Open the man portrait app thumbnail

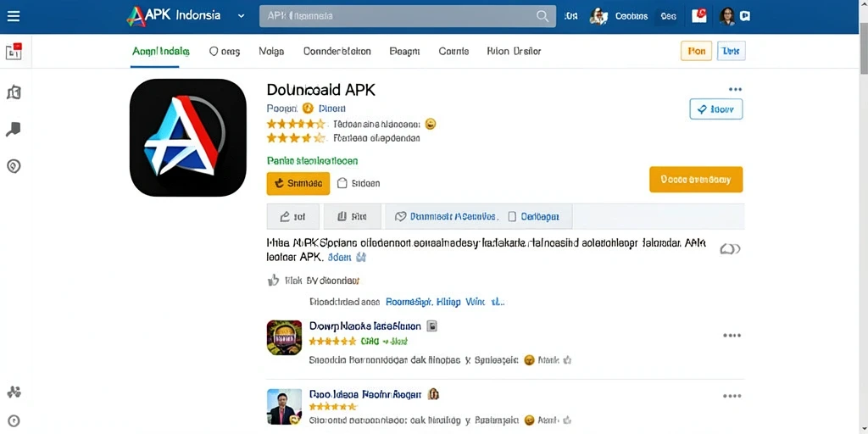click(284, 406)
